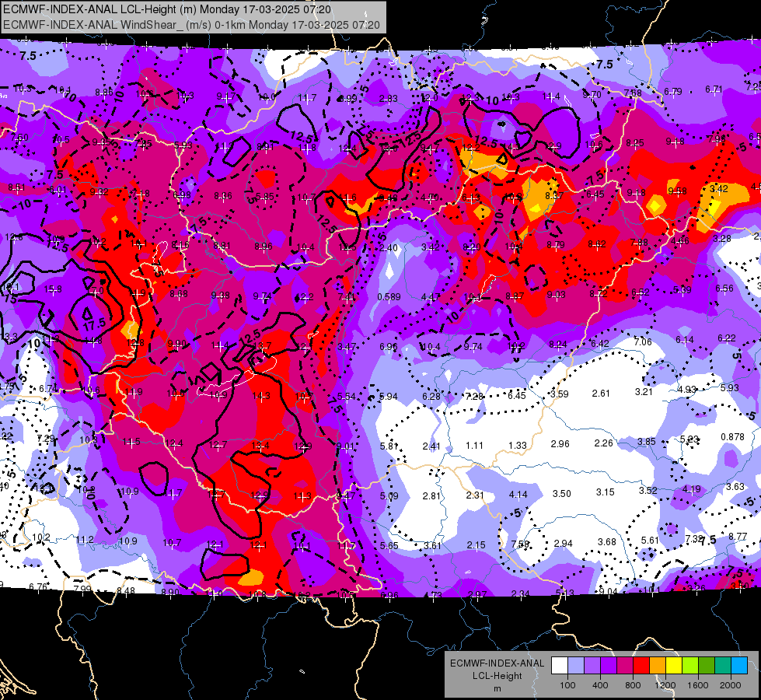Click the wind shear value 7.06

click(643, 342)
